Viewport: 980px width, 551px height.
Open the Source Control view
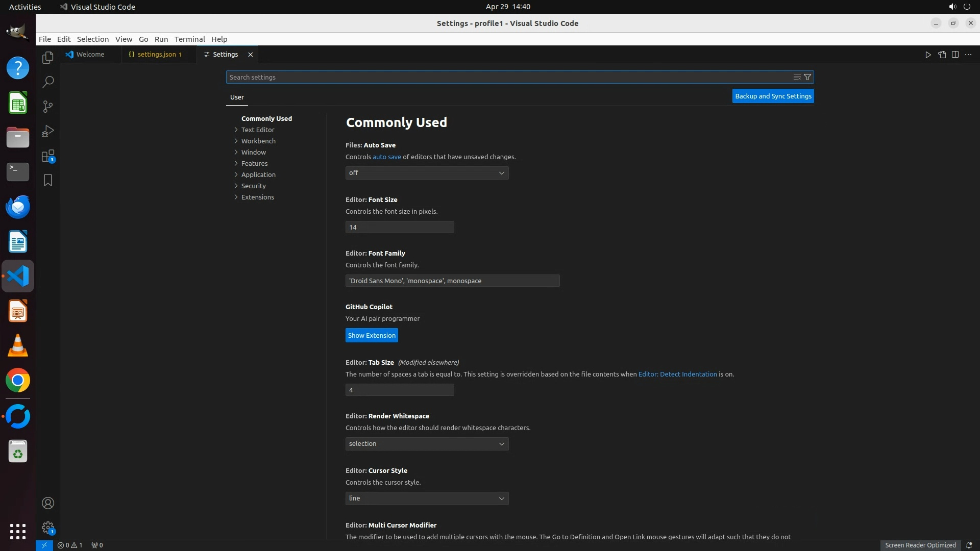tap(47, 107)
